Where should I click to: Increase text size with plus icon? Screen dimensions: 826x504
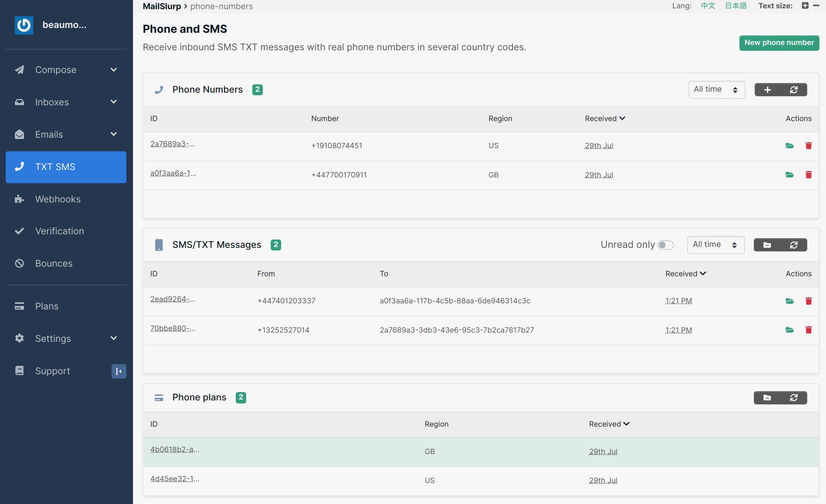point(805,6)
